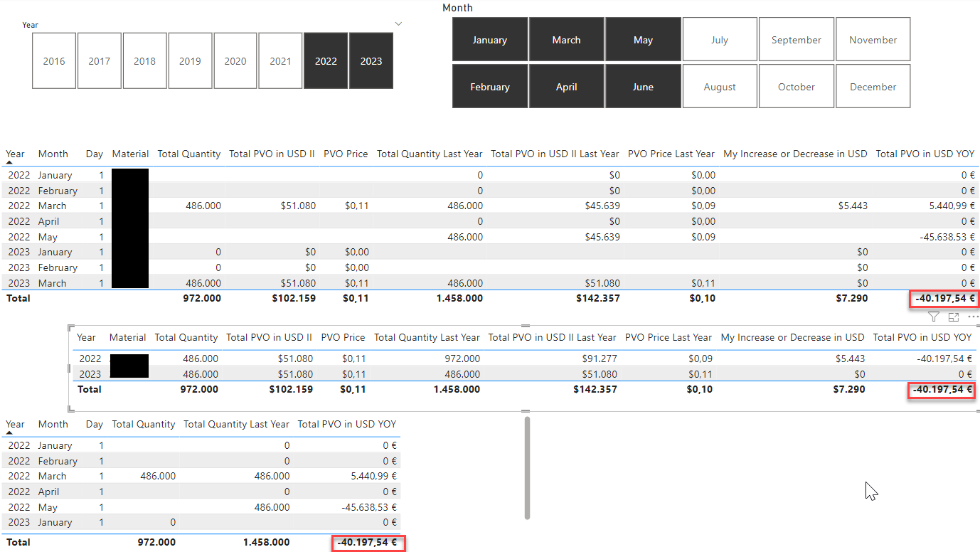Select October month tile
The image size is (980, 552).
797,87
